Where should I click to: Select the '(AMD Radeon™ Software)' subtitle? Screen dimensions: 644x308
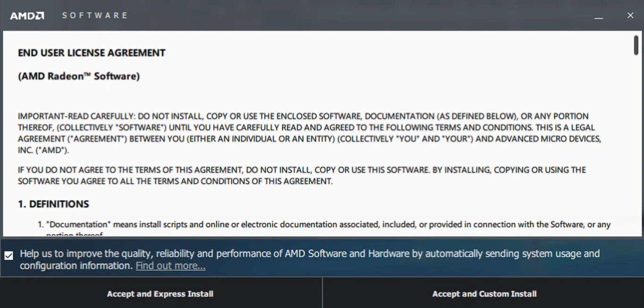pos(79,76)
